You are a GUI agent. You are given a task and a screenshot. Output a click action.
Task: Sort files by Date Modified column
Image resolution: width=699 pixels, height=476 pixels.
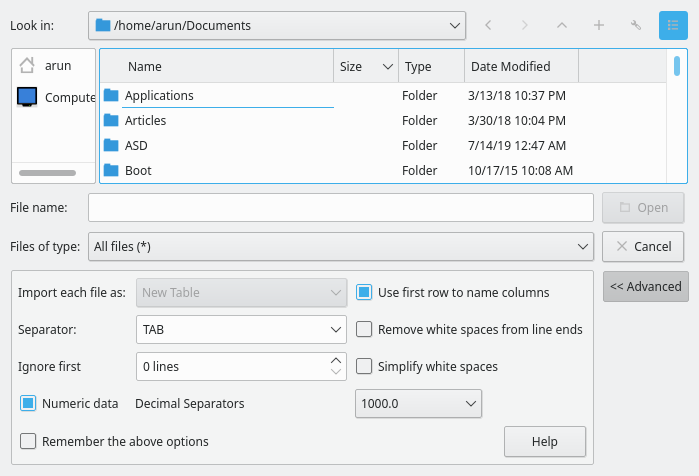(521, 67)
